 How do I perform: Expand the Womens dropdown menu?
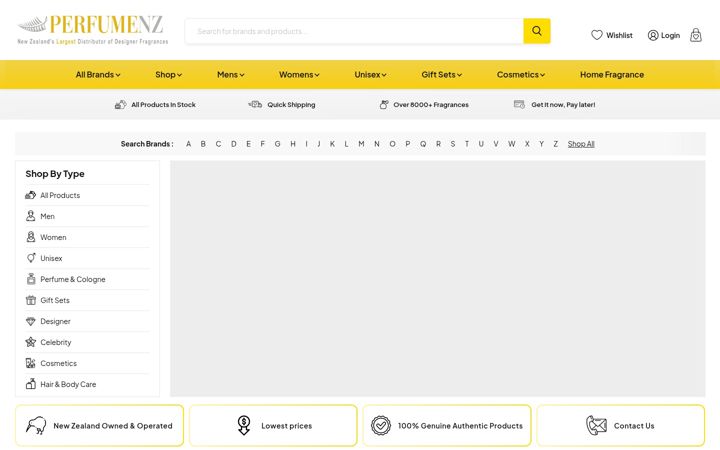[x=299, y=74]
